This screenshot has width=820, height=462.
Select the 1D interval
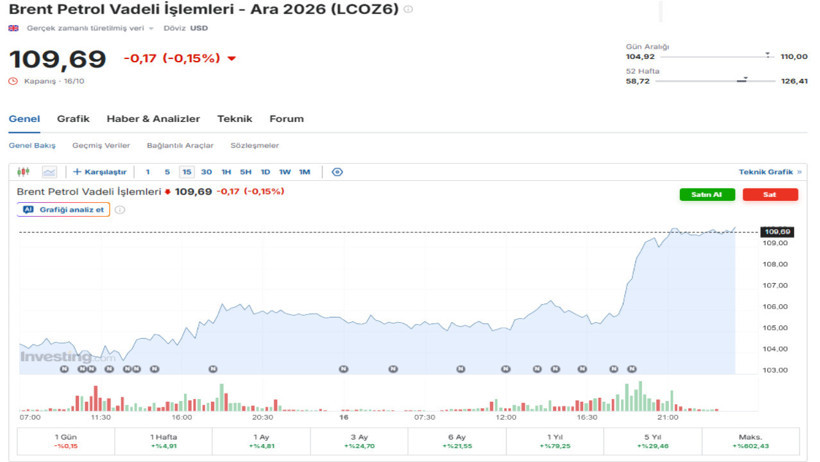265,172
